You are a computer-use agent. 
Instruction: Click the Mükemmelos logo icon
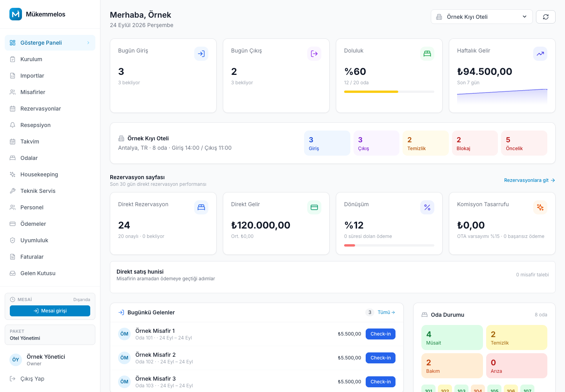pyautogui.click(x=16, y=14)
